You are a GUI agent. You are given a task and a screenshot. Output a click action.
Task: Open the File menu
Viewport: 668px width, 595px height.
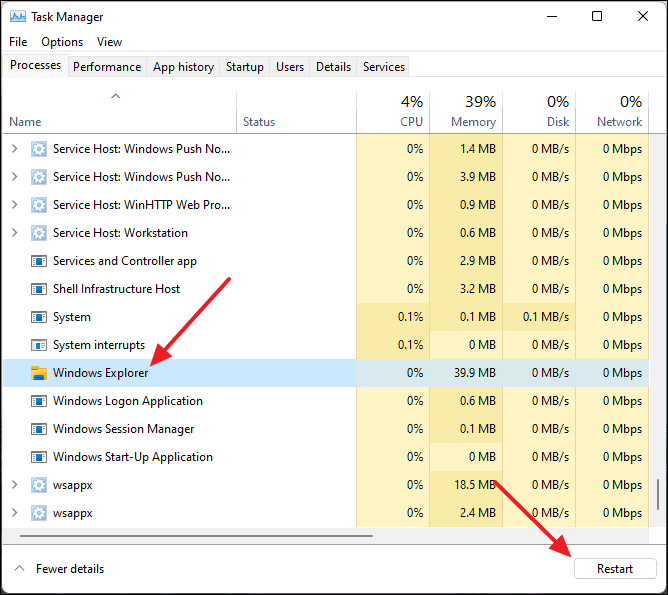(x=18, y=42)
